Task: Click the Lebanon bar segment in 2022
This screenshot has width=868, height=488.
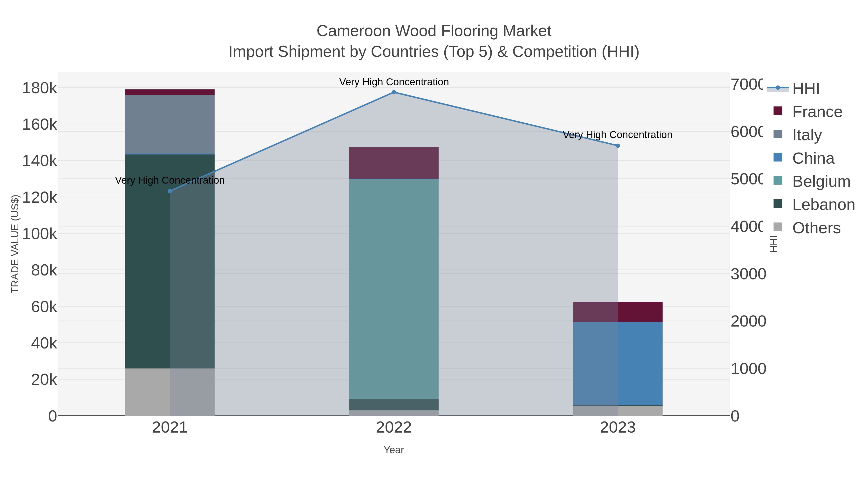Action: (x=393, y=405)
